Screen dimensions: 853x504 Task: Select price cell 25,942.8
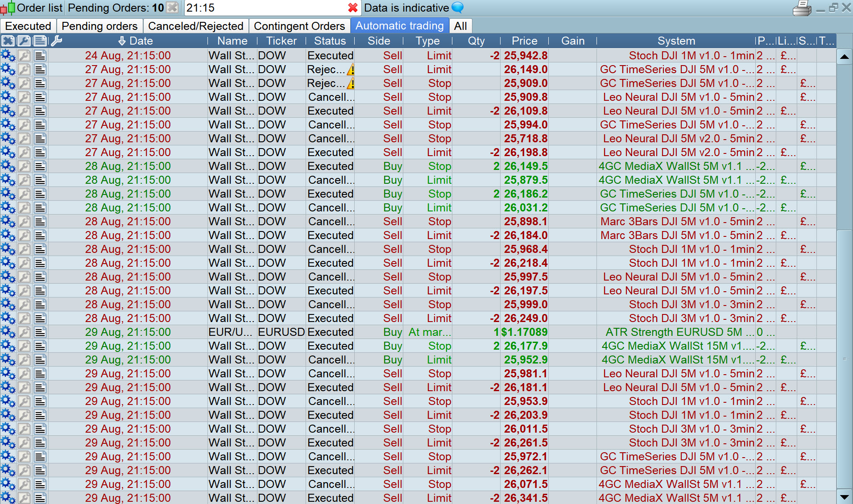[526, 56]
